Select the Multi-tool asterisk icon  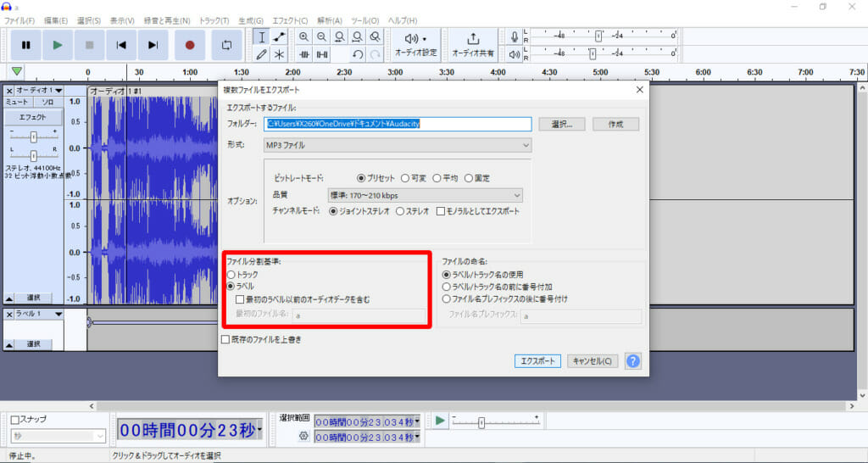pos(279,54)
